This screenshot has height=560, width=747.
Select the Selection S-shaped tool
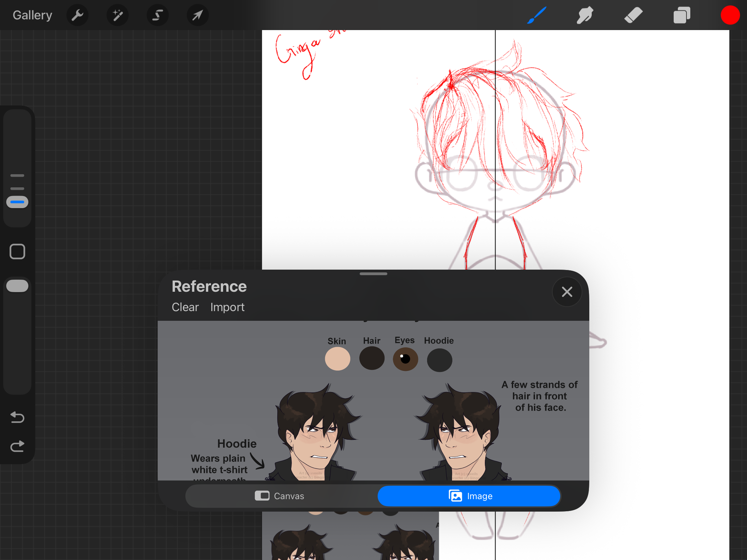coord(158,15)
